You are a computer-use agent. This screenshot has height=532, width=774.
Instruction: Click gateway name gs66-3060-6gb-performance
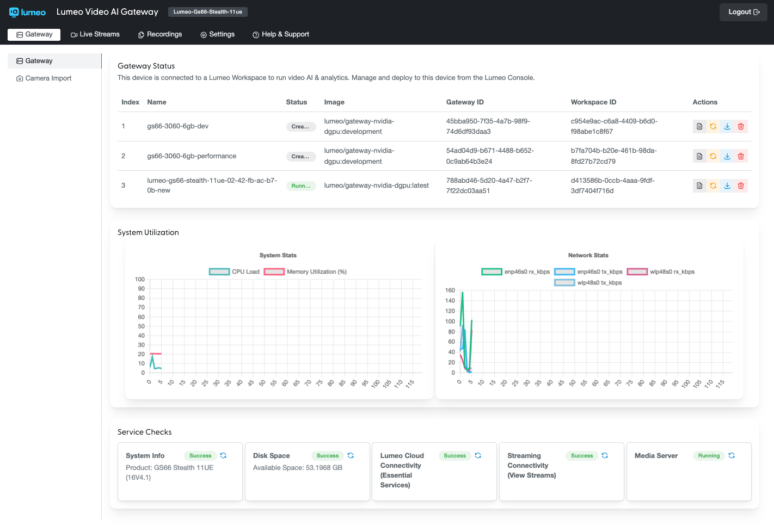[192, 156]
